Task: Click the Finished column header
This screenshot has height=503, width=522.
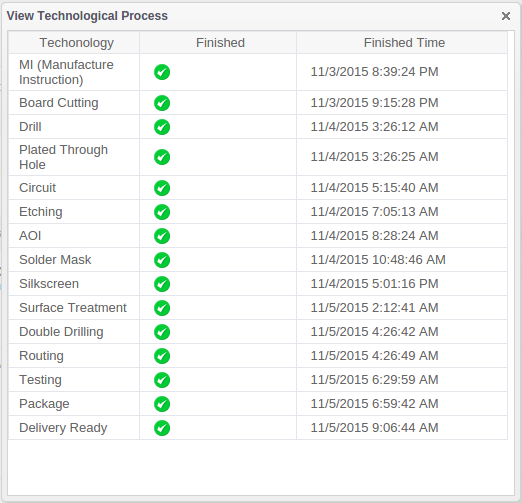Action: [x=220, y=43]
